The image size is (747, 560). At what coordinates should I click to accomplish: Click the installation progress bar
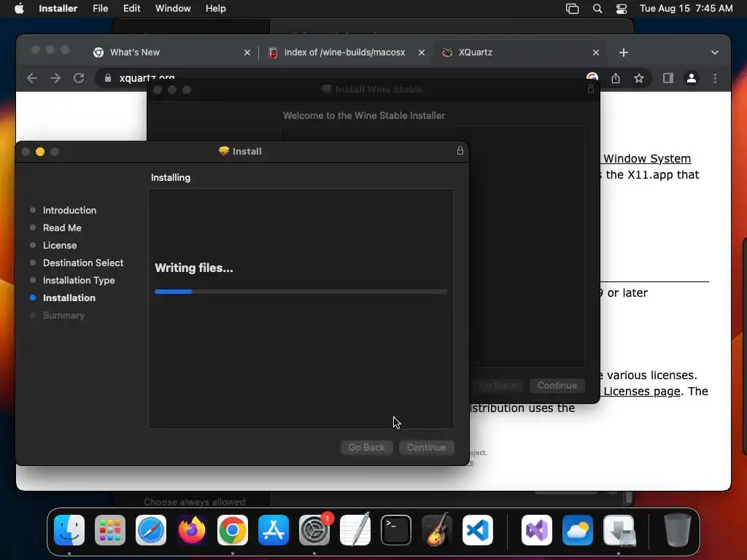click(x=301, y=292)
